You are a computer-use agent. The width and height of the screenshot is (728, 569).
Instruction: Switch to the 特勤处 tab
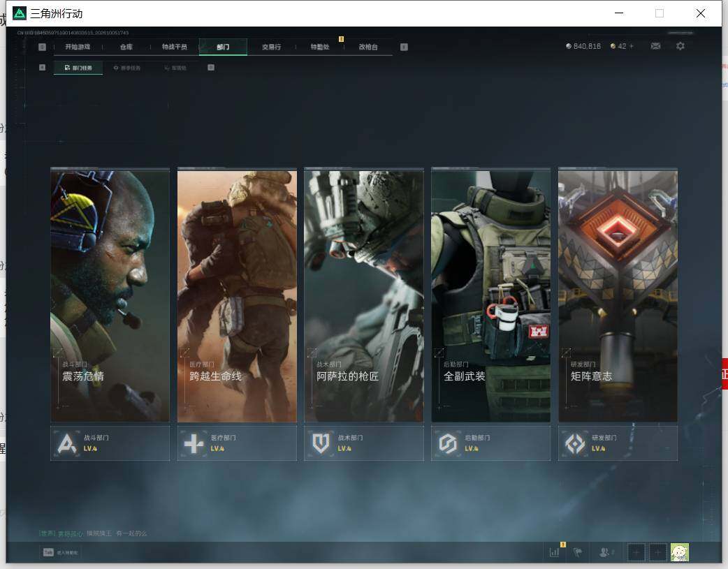pyautogui.click(x=320, y=47)
